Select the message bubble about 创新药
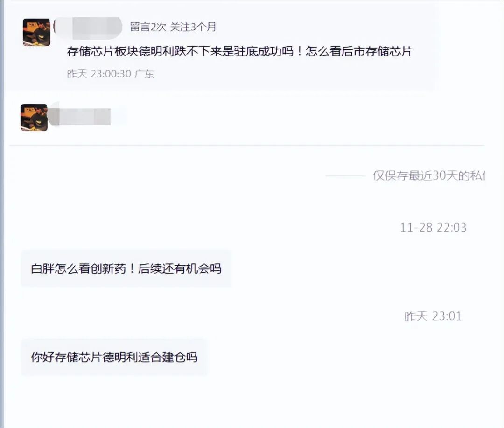Viewport: 504px width, 428px height. pos(126,268)
